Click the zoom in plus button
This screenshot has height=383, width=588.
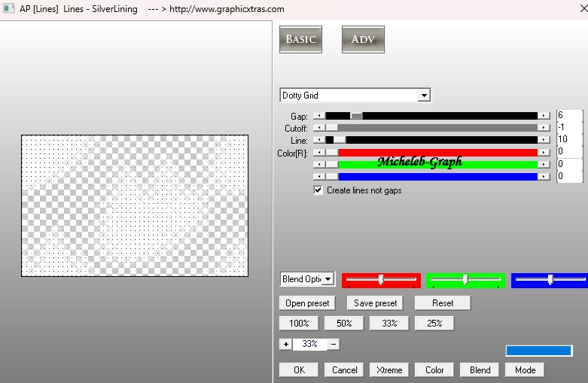click(285, 344)
